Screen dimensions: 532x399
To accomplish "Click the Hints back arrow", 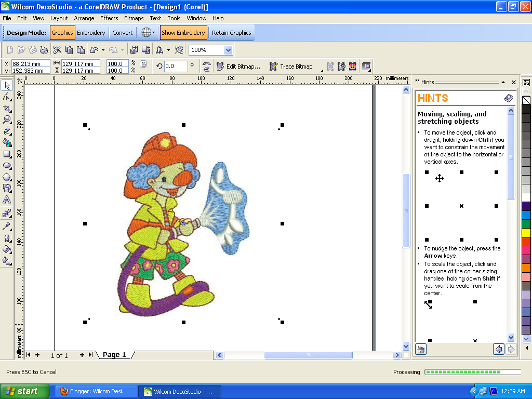I will click(499, 349).
